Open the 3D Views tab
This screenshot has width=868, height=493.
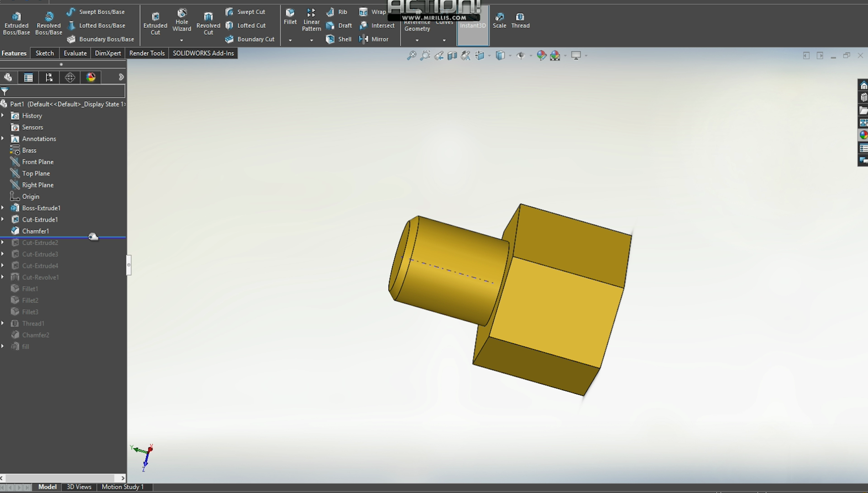pos(79,487)
